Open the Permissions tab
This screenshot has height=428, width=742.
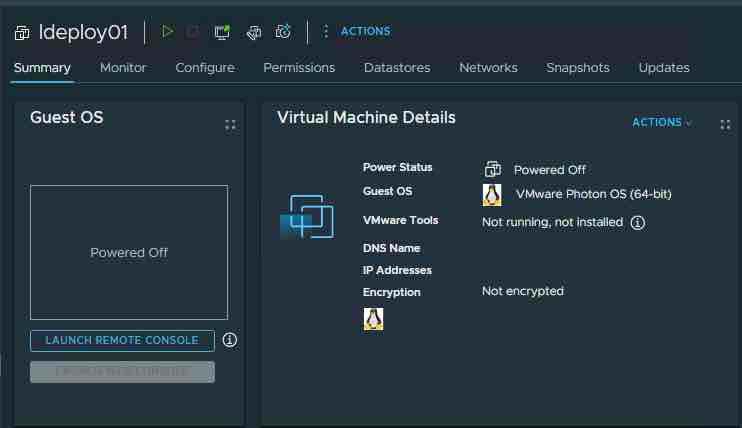[299, 68]
